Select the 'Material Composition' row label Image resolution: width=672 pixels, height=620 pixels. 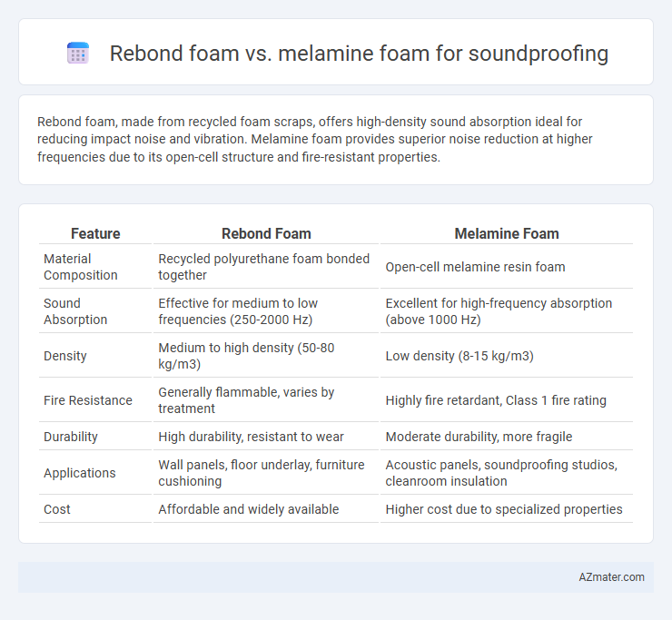(81, 267)
